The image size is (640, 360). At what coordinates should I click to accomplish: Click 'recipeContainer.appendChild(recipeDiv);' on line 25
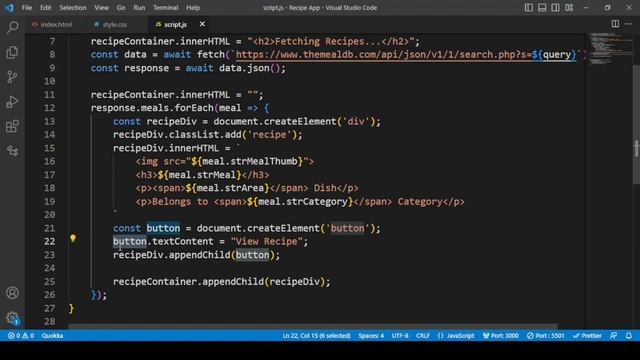[x=222, y=282]
